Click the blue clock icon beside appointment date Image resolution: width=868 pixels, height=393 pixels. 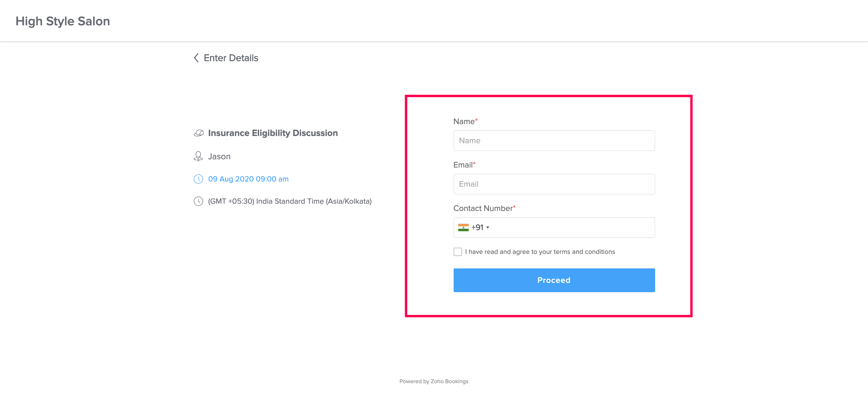(x=198, y=179)
